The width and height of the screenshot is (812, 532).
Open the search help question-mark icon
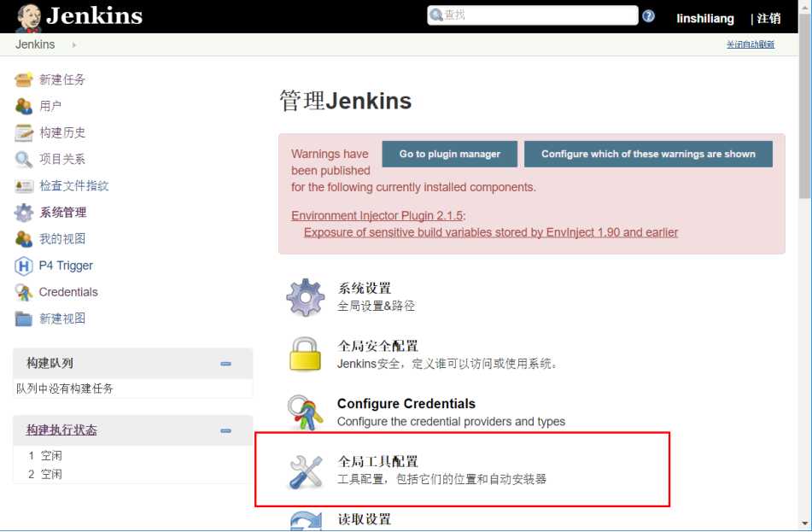tap(648, 16)
